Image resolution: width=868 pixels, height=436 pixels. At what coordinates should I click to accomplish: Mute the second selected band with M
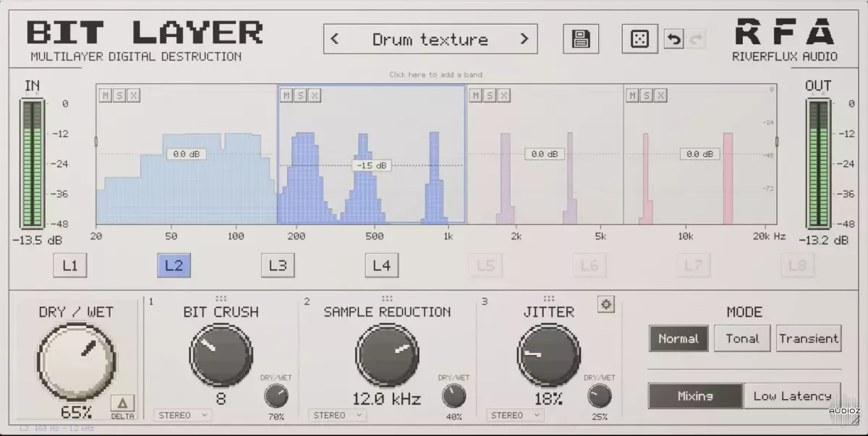pos(286,95)
